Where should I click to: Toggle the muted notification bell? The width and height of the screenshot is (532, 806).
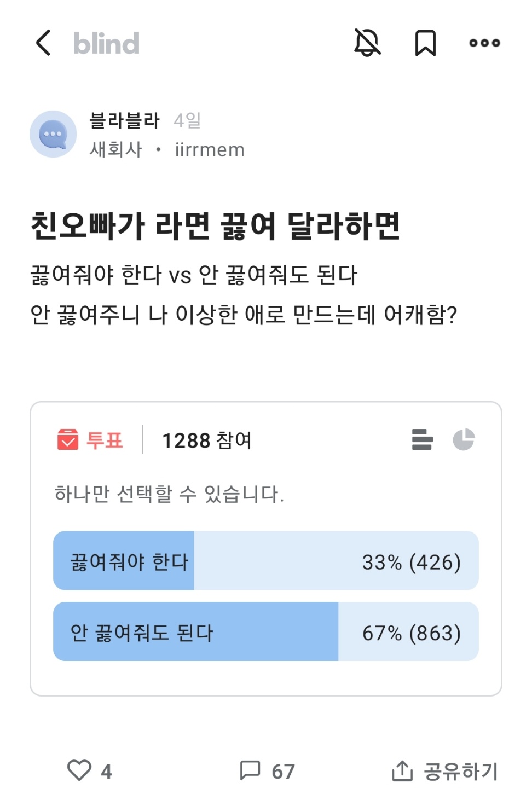pyautogui.click(x=367, y=43)
